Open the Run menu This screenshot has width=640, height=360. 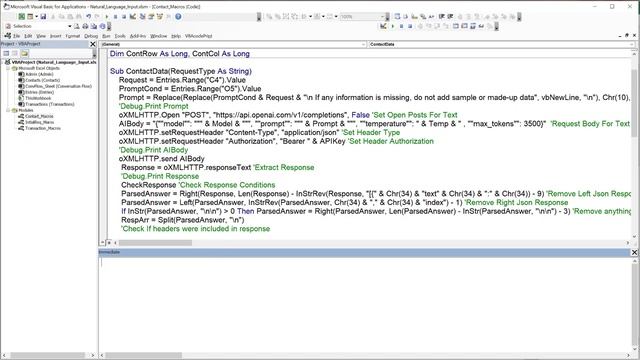tap(106, 36)
